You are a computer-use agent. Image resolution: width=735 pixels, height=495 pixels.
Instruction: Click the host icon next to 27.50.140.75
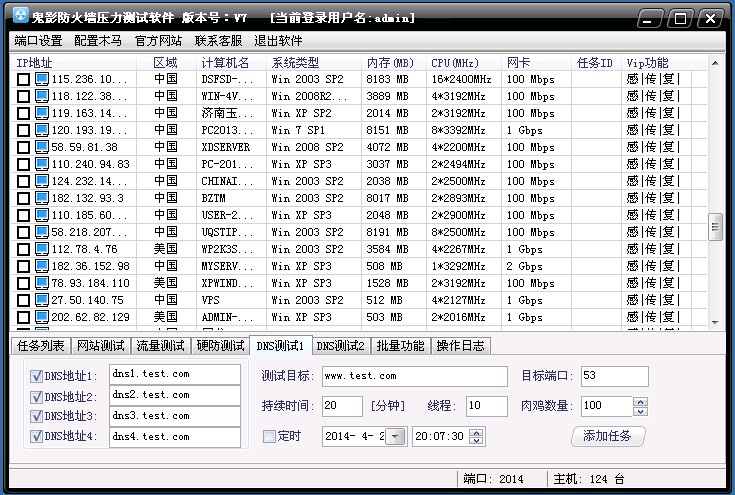[x=42, y=300]
